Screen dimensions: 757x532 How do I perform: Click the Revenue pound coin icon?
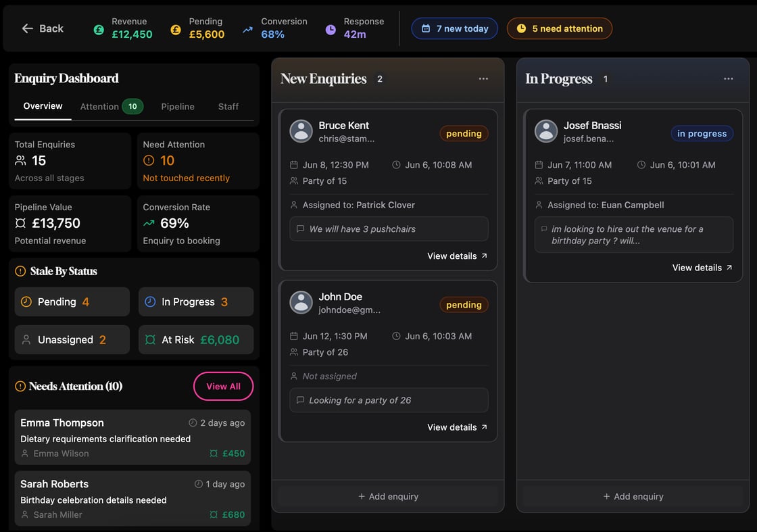[99, 29]
